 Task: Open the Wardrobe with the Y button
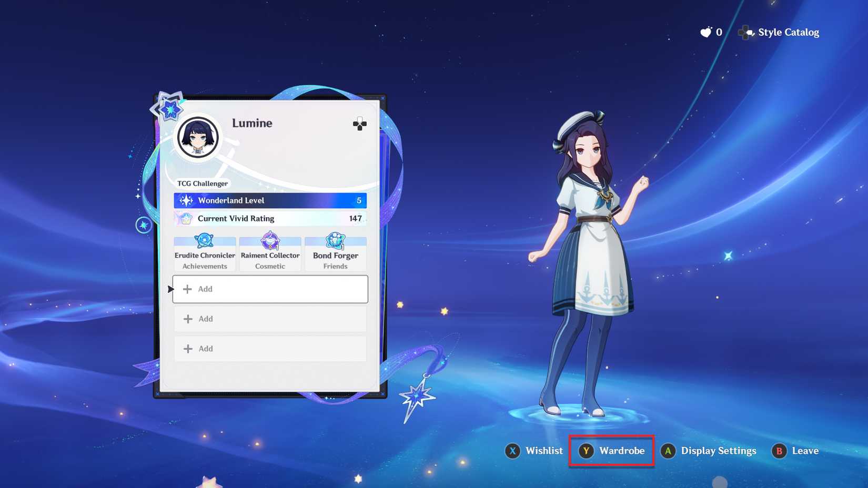tap(611, 451)
